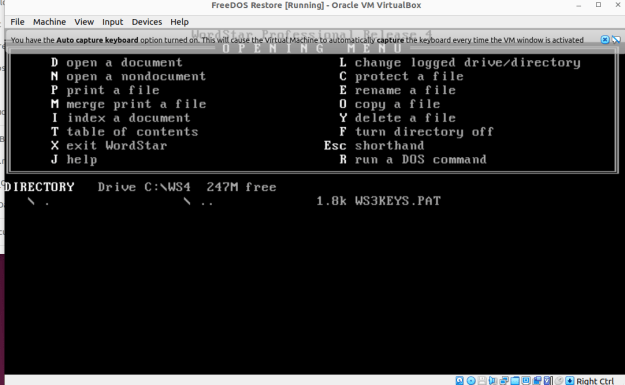Click the network adapter status icon

pyautogui.click(x=504, y=381)
